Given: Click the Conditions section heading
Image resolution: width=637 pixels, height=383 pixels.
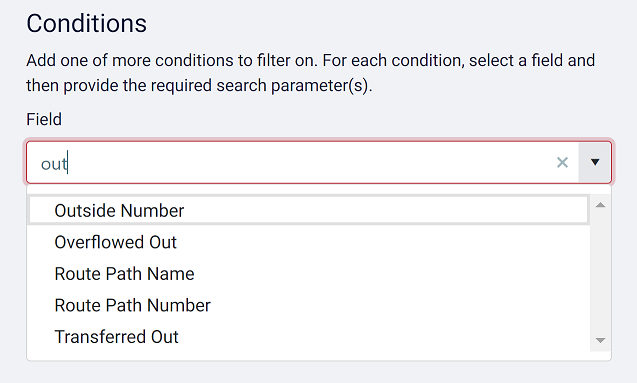Looking at the screenshot, I should tap(87, 24).
